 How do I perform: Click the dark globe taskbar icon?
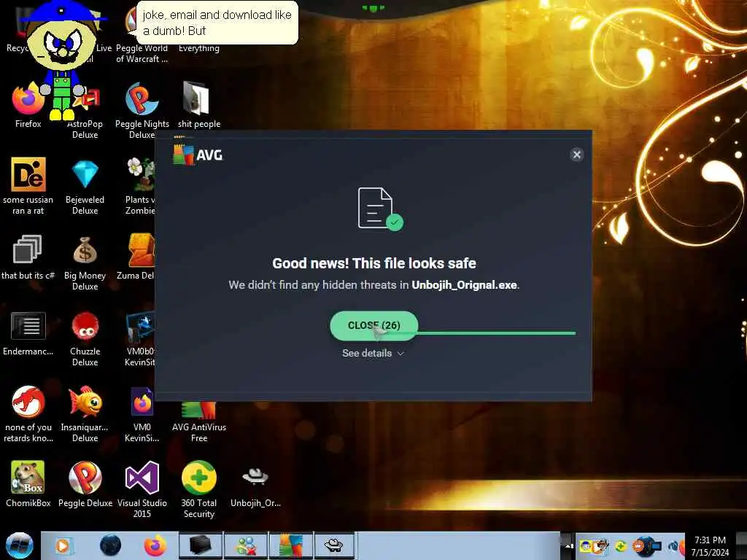(111, 545)
